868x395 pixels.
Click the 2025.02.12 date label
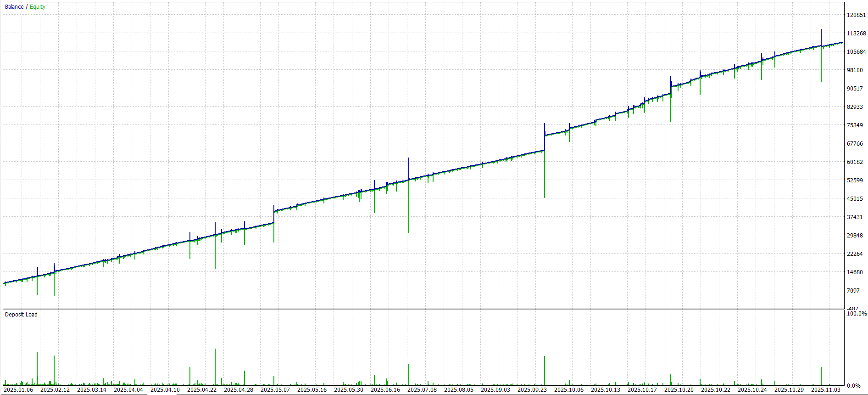tap(55, 390)
